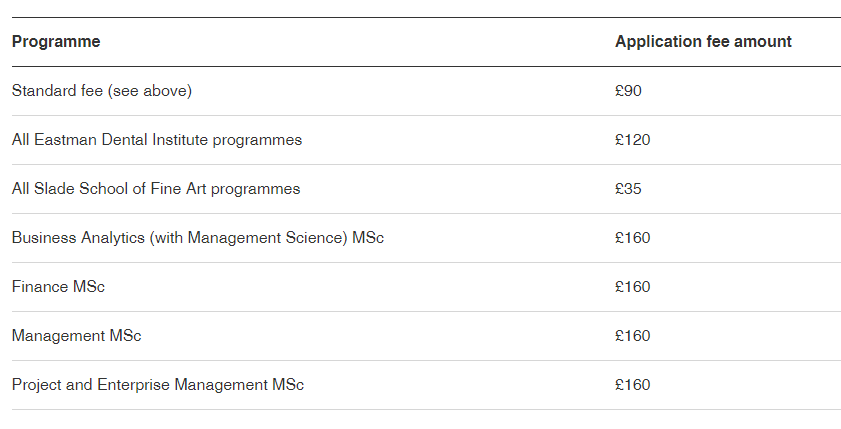Select Business Analytics (with Management Science) MSc
Screen dimensions: 841x429
click(198, 238)
